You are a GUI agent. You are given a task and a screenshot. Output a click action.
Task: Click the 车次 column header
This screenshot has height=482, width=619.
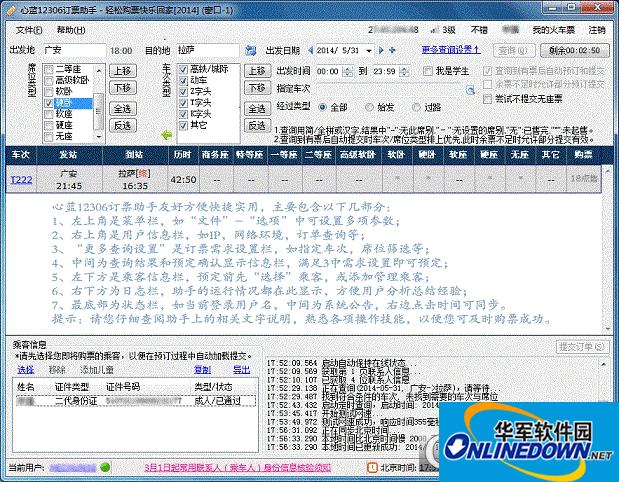(x=21, y=155)
